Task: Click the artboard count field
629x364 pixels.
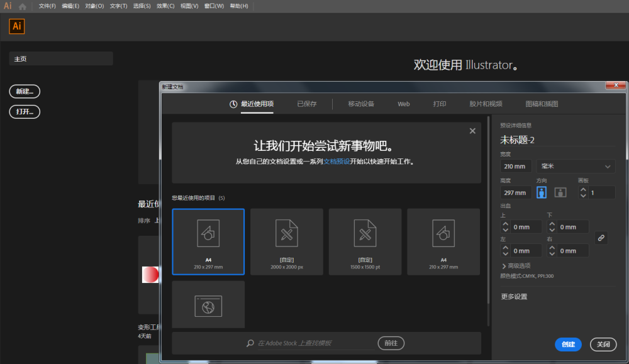Action: [x=602, y=193]
